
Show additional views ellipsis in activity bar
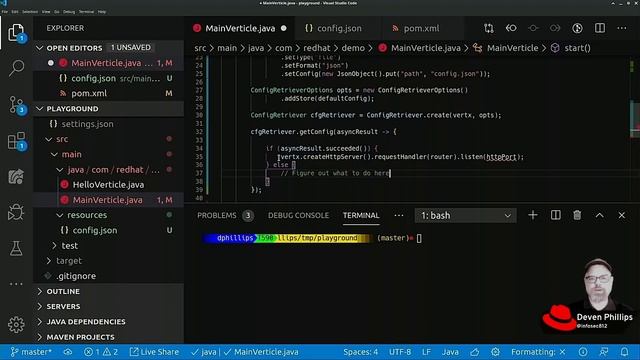pyautogui.click(x=16, y=284)
